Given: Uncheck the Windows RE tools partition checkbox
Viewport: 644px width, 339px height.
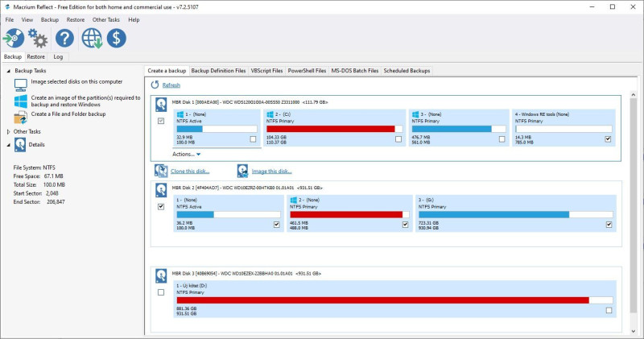Looking at the screenshot, I should point(608,139).
